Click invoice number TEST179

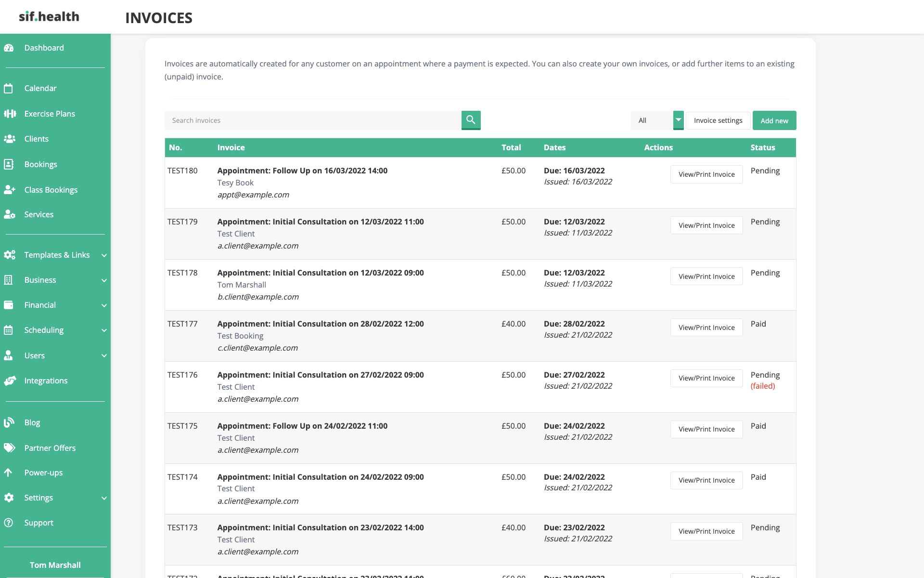tap(182, 222)
